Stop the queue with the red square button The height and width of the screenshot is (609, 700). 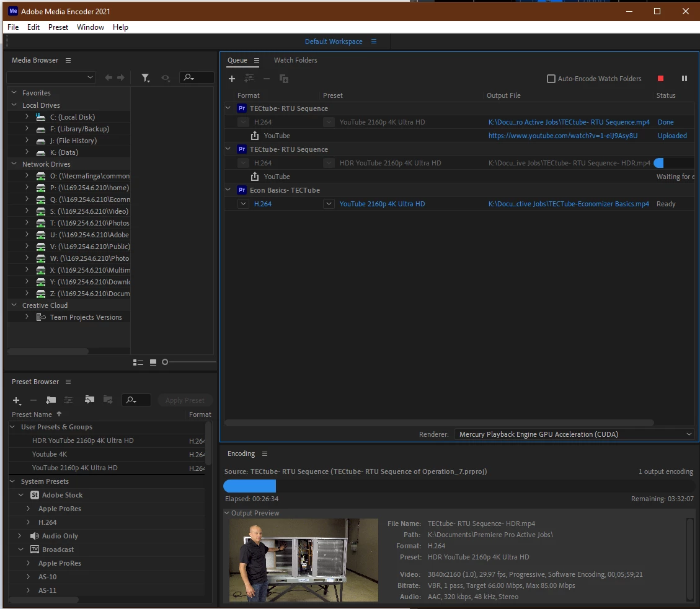pyautogui.click(x=661, y=79)
